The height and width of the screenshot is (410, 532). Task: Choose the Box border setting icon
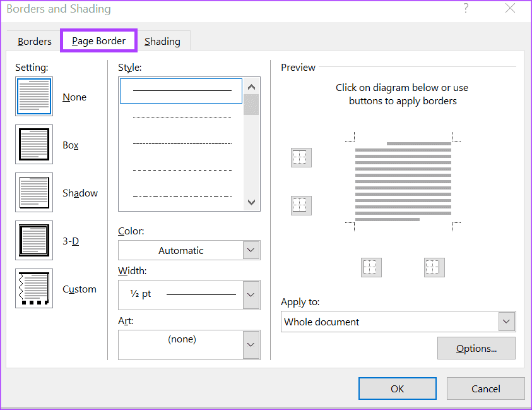(34, 145)
